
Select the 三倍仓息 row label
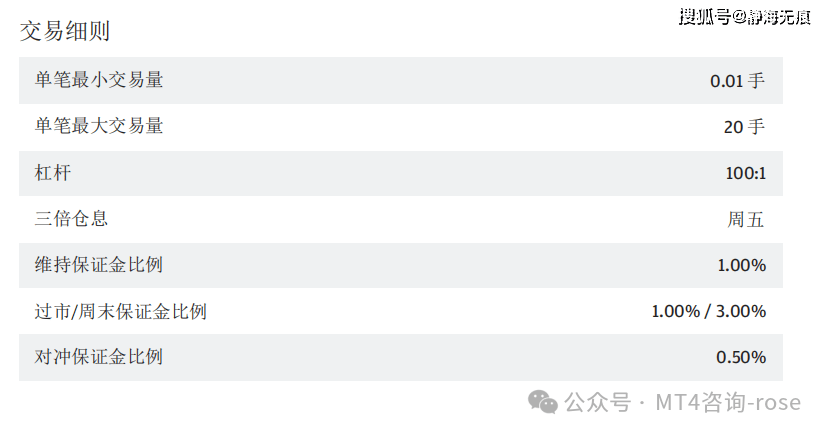pyautogui.click(x=71, y=218)
